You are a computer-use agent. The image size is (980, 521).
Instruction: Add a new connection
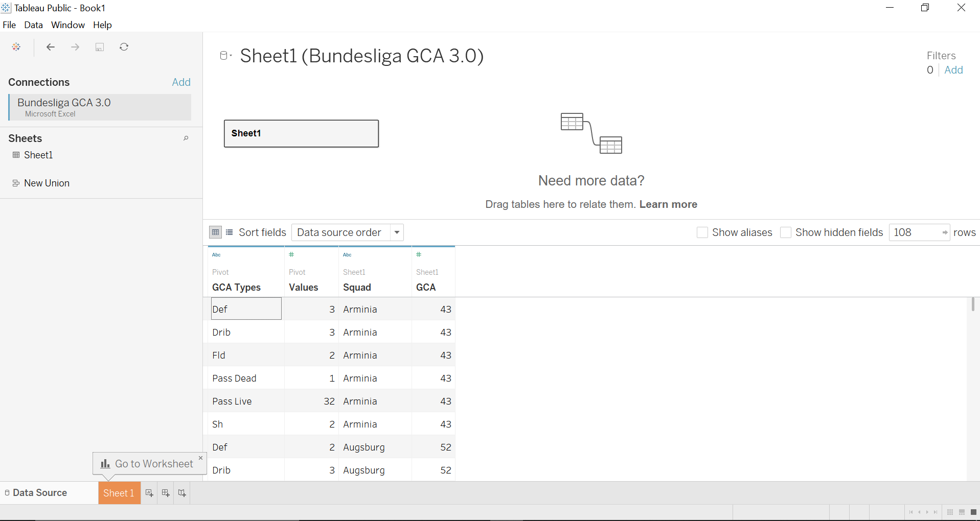coord(181,82)
